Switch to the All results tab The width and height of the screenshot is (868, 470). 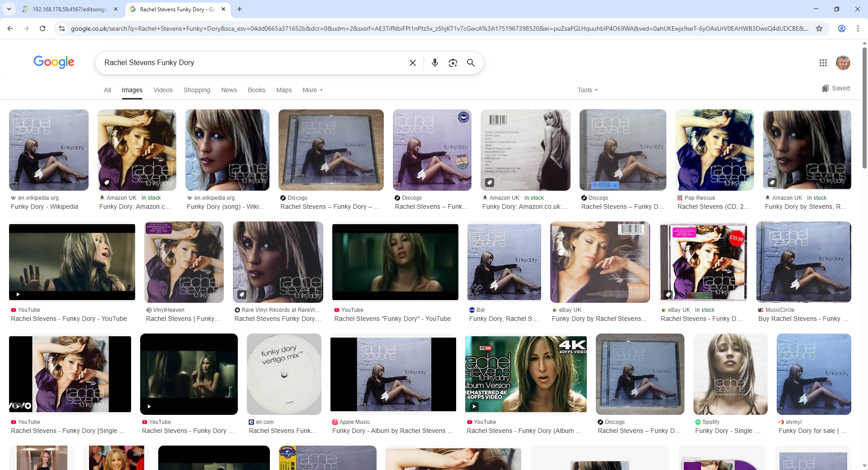click(x=107, y=90)
